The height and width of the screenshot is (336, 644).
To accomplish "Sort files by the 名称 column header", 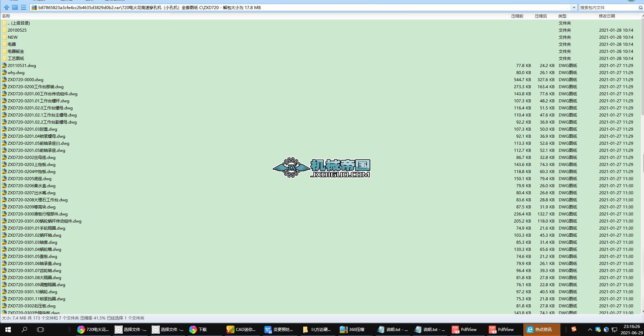I will point(6,15).
